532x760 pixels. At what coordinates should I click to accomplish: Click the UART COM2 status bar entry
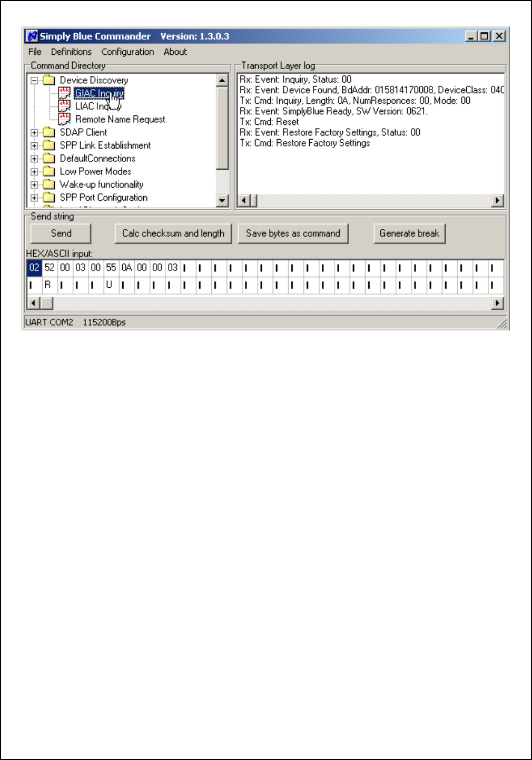coord(49,322)
